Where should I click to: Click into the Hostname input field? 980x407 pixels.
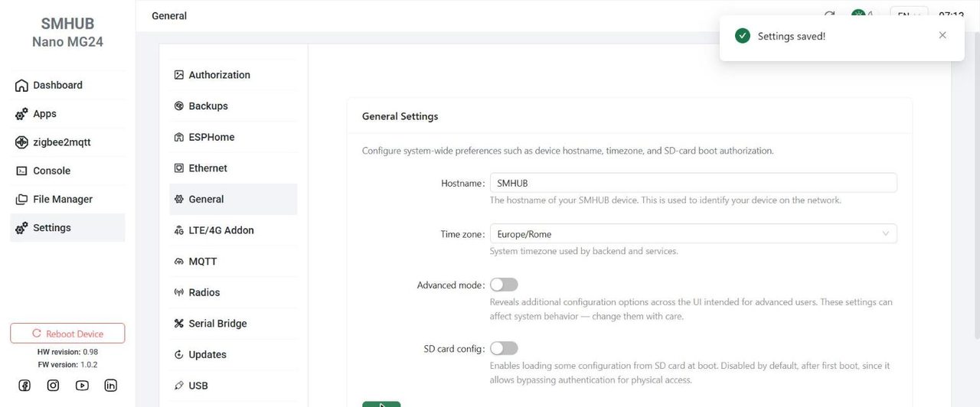point(693,183)
